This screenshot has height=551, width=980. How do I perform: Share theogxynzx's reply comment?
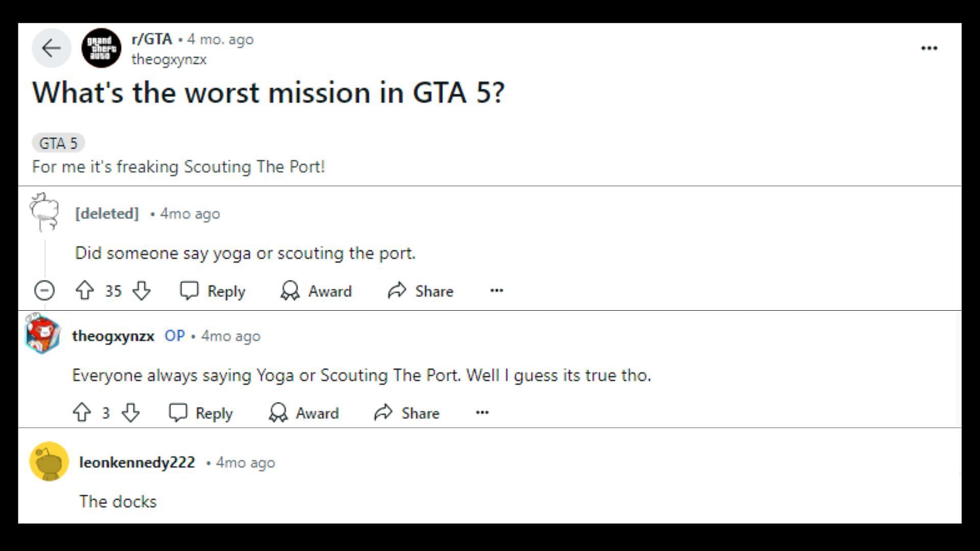[x=407, y=413]
